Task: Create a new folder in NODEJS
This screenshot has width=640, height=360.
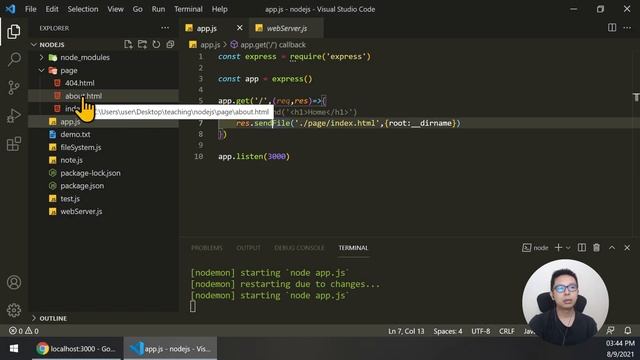Action: click(x=142, y=44)
